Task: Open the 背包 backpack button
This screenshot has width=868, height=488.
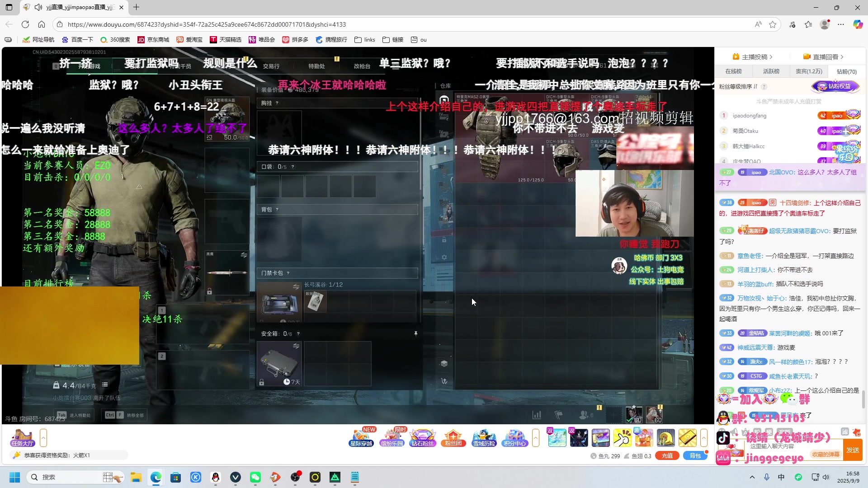Action: (x=695, y=456)
